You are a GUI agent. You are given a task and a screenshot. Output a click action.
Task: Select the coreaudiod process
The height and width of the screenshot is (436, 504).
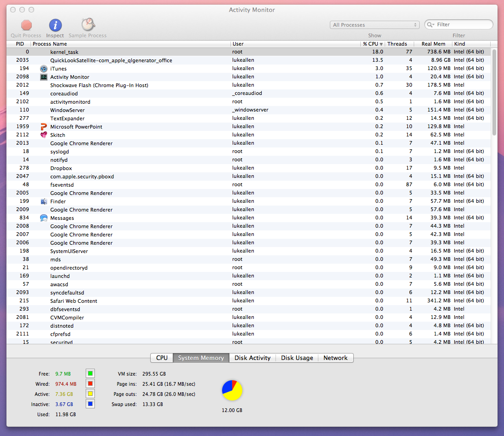tap(248, 93)
